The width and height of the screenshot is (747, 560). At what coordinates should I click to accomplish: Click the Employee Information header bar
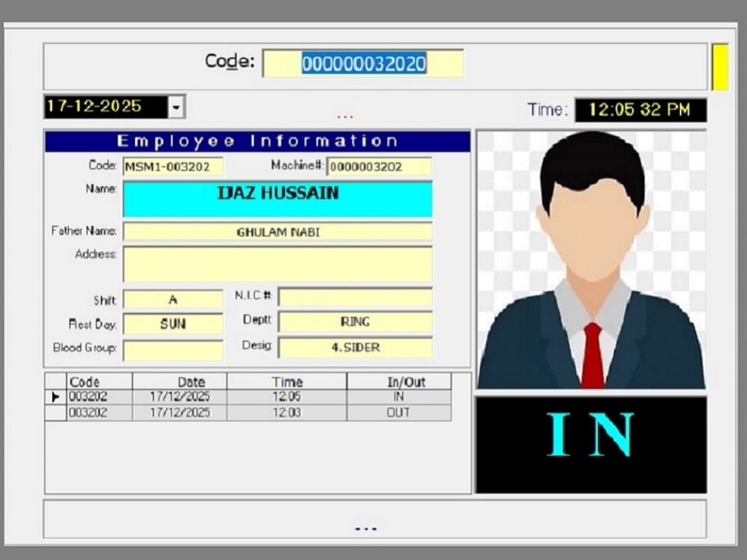click(257, 141)
